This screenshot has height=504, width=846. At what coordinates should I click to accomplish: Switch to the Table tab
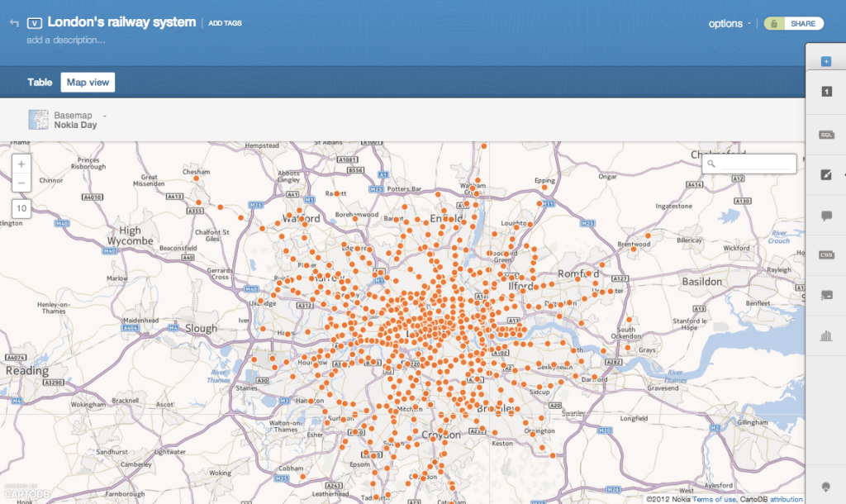point(40,82)
